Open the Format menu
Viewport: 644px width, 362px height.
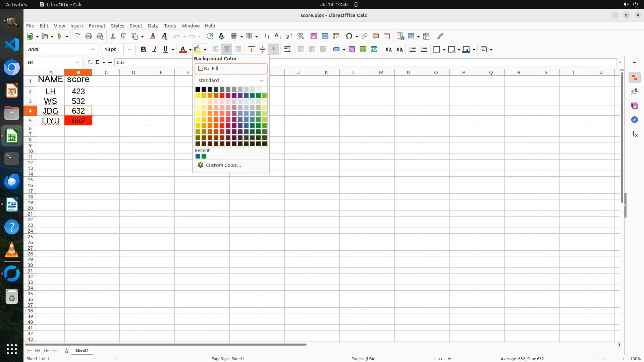coord(97,26)
